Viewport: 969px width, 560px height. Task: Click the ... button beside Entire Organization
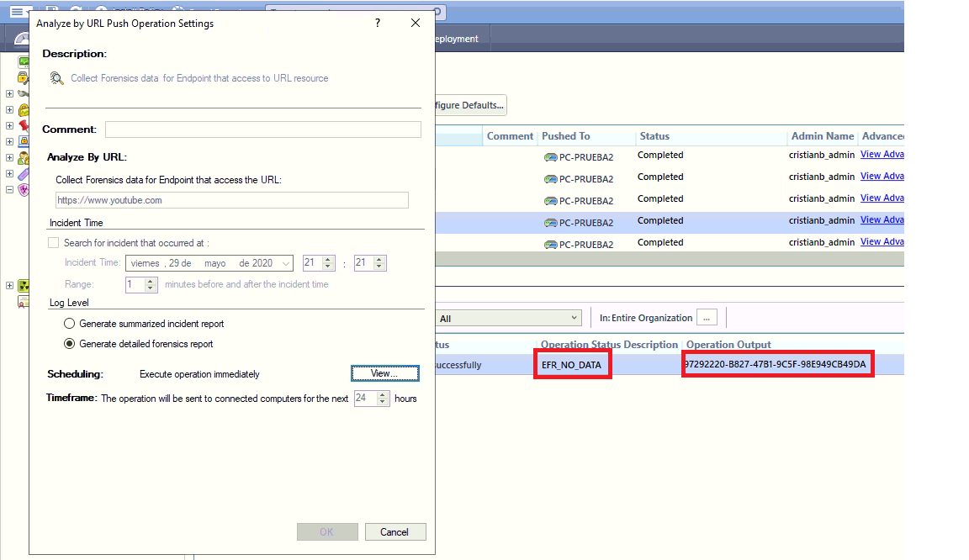pyautogui.click(x=707, y=318)
